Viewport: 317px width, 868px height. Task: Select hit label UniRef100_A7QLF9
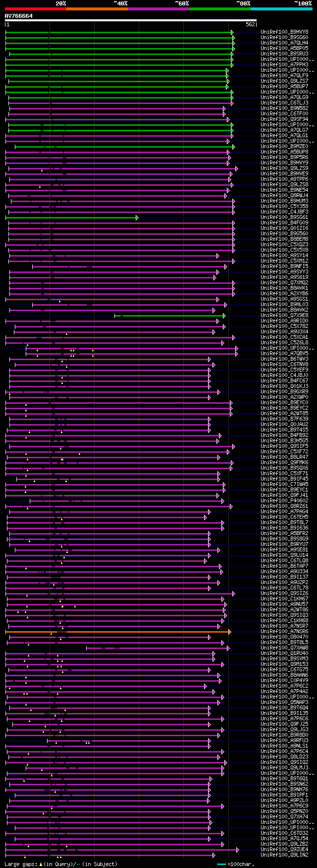pyautogui.click(x=284, y=75)
